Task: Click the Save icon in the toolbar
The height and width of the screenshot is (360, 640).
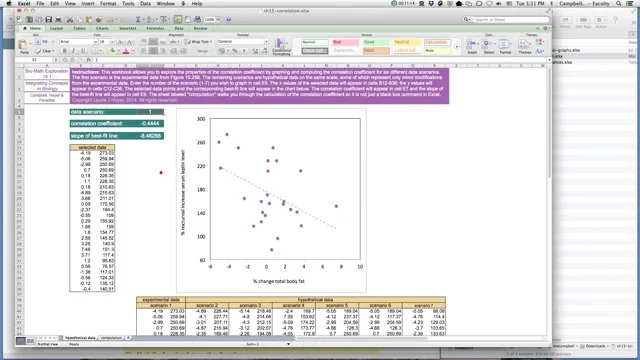Action: coord(49,20)
